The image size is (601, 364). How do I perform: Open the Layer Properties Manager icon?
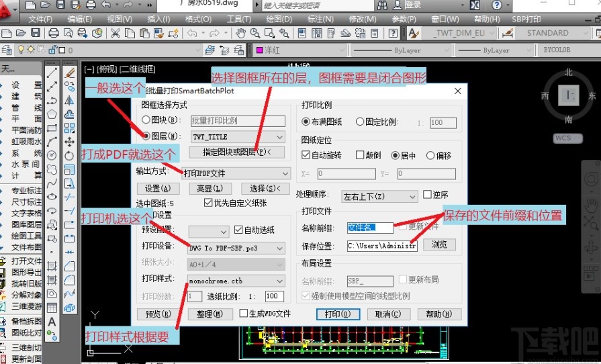(7, 50)
